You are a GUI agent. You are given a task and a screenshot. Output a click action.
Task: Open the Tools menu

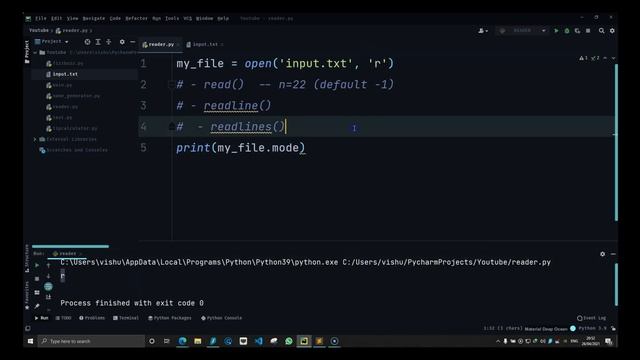point(172,18)
